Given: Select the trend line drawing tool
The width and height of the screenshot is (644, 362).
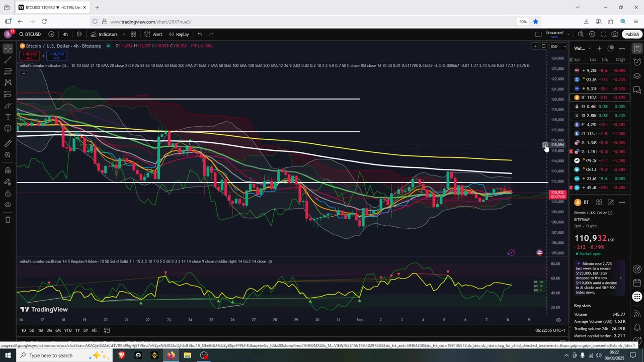Looking at the screenshot, I should pyautogui.click(x=8, y=60).
